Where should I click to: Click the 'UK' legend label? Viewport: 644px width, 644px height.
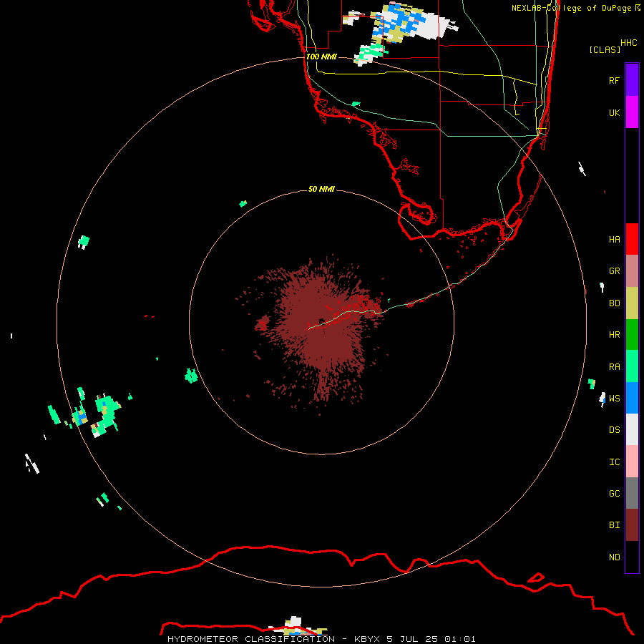tap(614, 113)
